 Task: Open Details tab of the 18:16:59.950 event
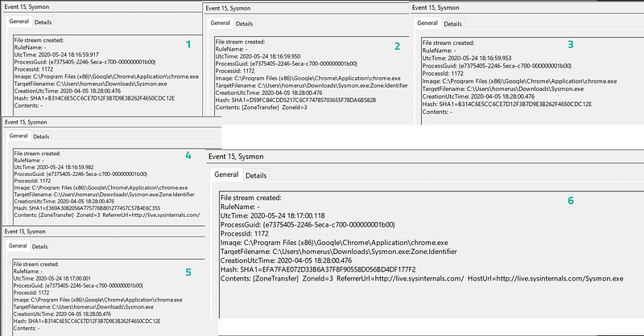coord(245,24)
